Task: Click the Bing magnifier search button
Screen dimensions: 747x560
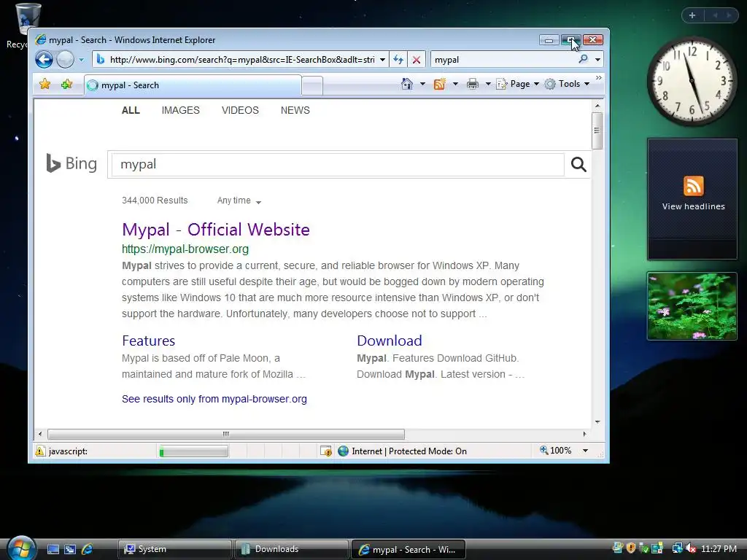Action: (x=578, y=164)
